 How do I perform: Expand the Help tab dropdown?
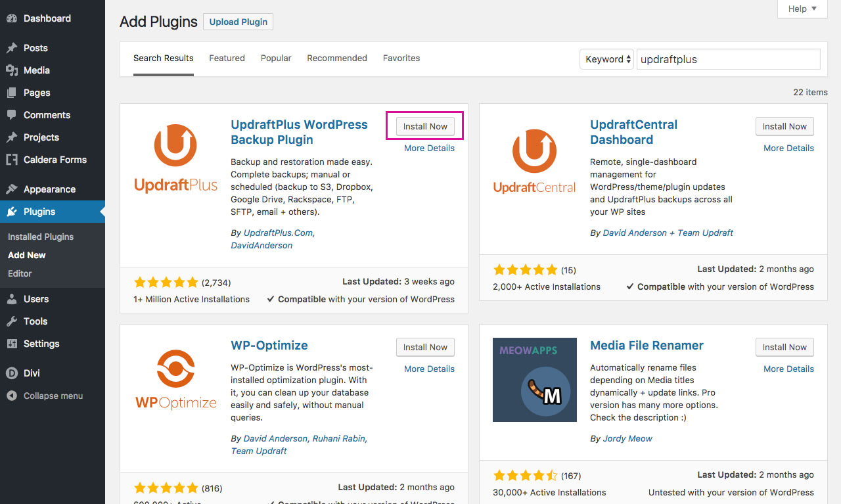click(x=802, y=9)
